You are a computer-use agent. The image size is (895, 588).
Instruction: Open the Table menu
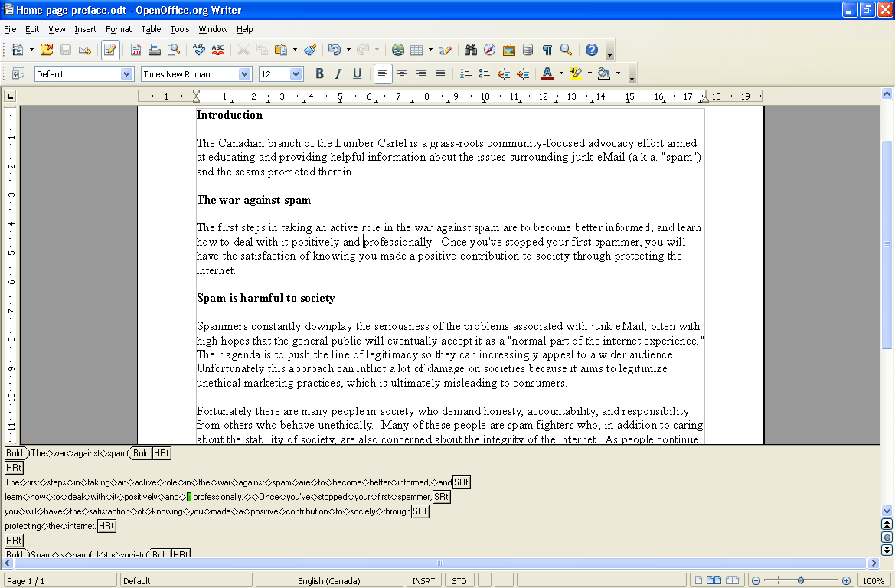(151, 29)
